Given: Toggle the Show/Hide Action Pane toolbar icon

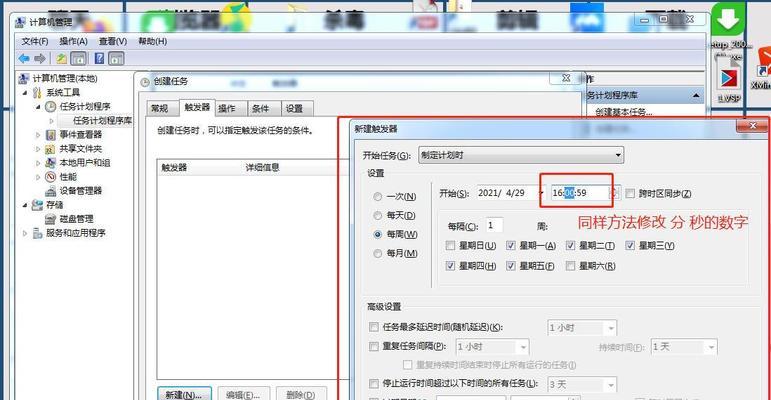Looking at the screenshot, I should pos(116,59).
